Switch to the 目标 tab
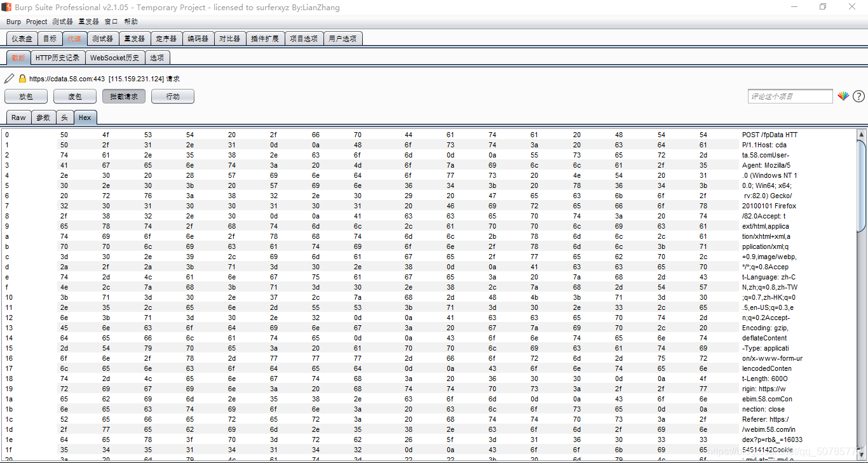Viewport: 868px width, 463px height. pyautogui.click(x=50, y=39)
